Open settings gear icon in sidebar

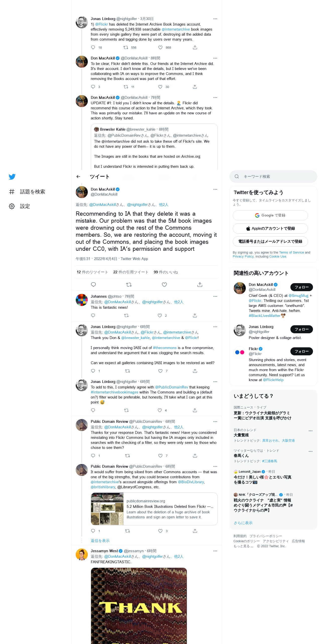(12, 206)
